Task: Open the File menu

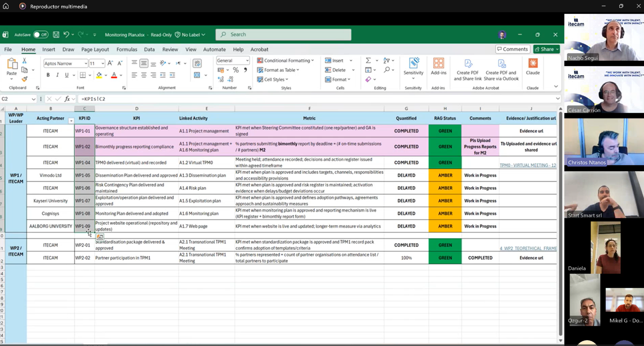Action: tap(8, 49)
